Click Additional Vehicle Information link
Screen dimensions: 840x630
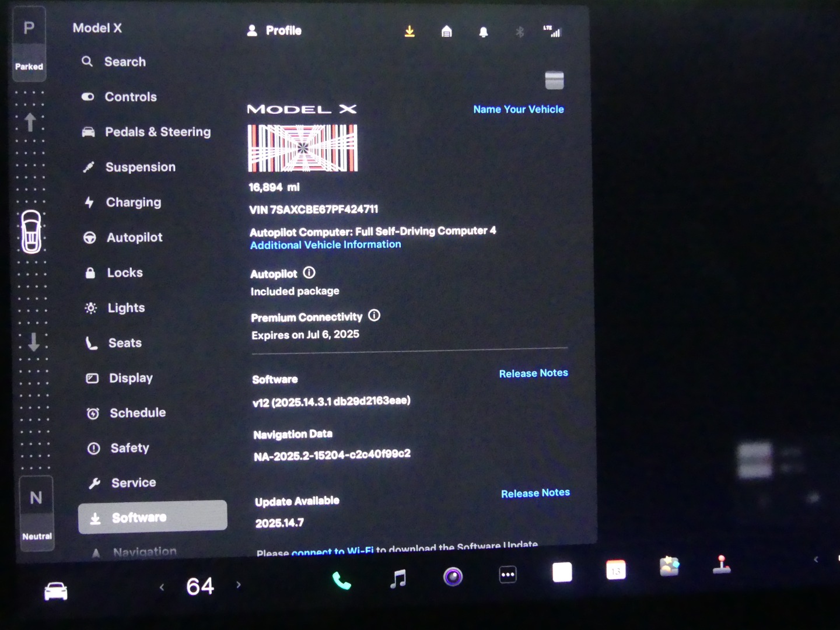coord(325,245)
